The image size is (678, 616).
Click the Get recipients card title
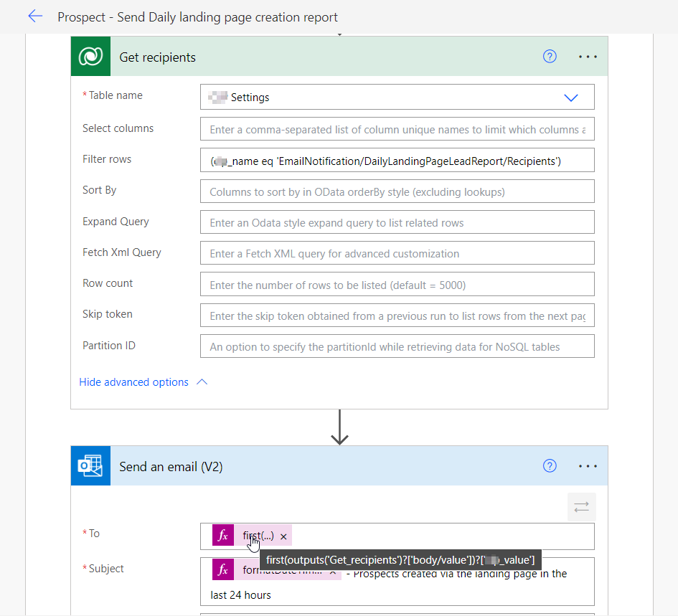pos(158,57)
